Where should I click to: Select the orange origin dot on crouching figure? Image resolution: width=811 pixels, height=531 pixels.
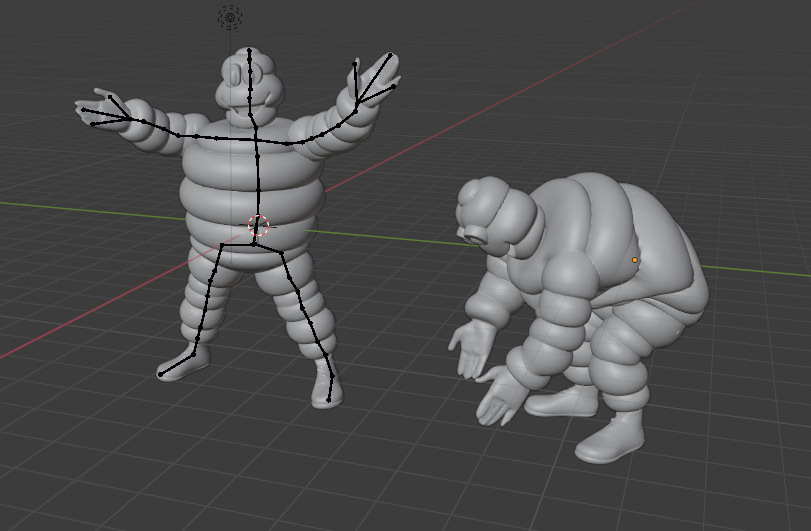click(635, 260)
